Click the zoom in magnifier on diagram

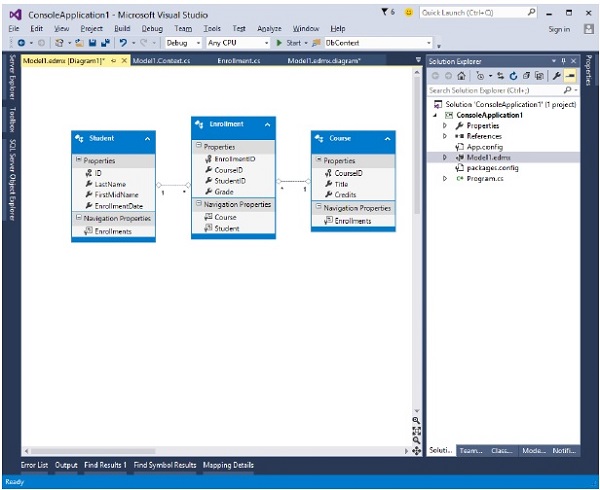416,421
